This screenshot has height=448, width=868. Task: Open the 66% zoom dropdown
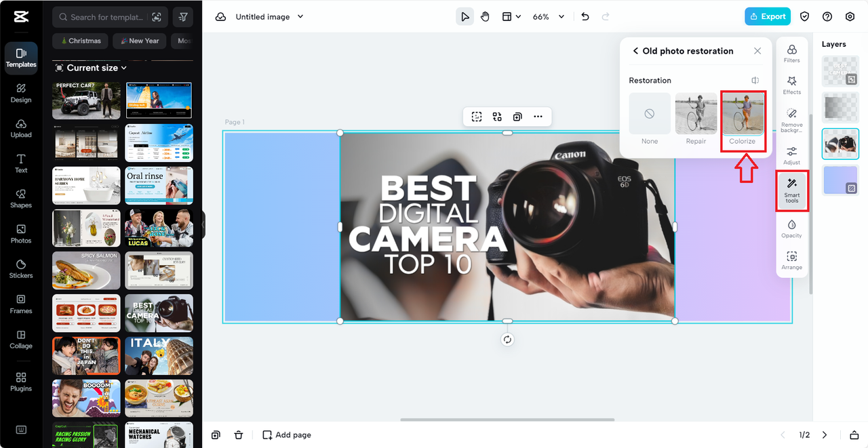(x=548, y=17)
